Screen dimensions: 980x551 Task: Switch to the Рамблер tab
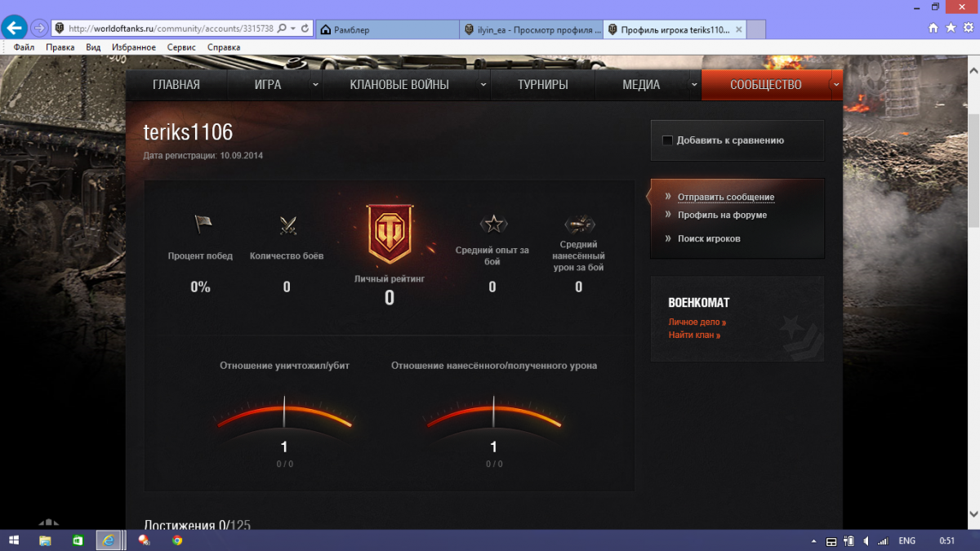(387, 29)
